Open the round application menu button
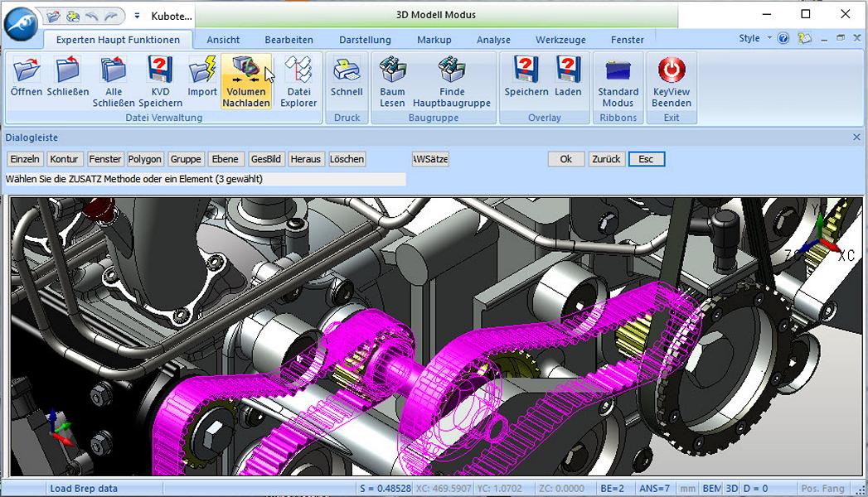Image resolution: width=868 pixels, height=497 pixels. pyautogui.click(x=21, y=23)
